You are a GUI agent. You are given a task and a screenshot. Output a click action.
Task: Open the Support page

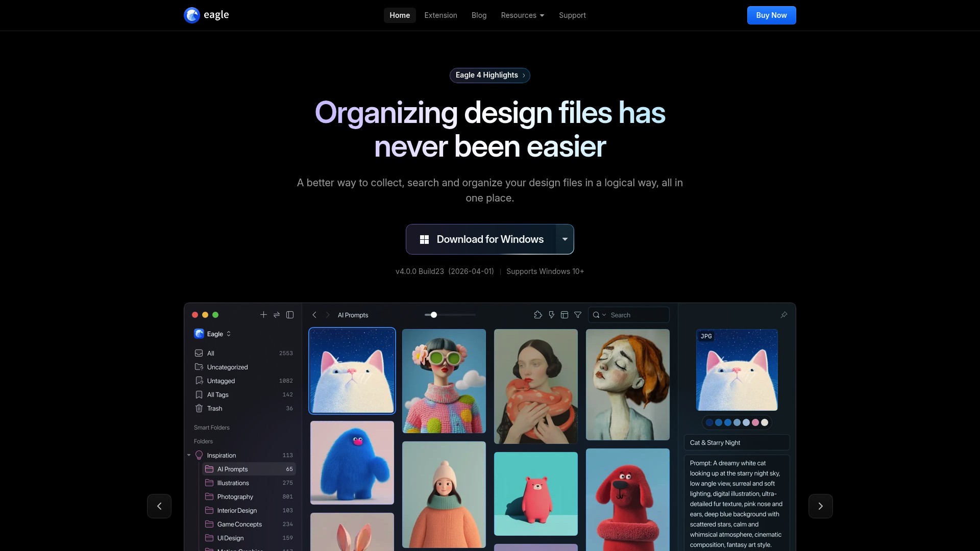pos(572,15)
